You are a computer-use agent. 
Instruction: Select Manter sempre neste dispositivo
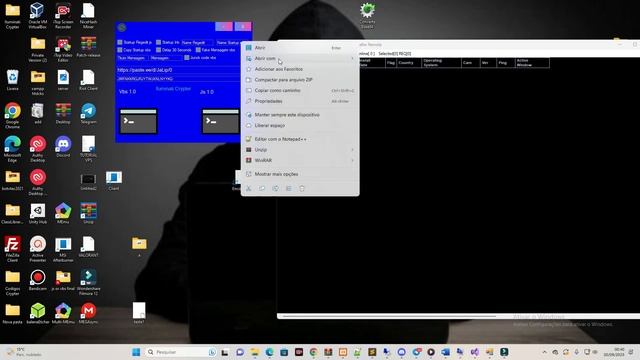300,115
